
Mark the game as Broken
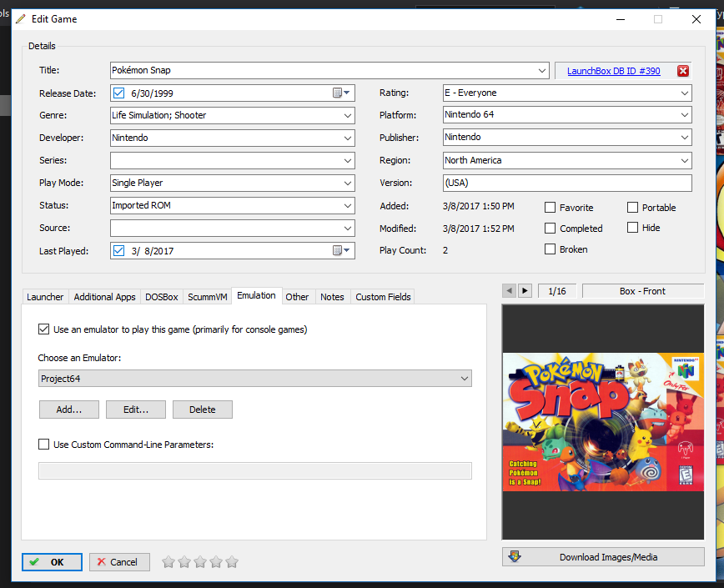click(x=550, y=249)
